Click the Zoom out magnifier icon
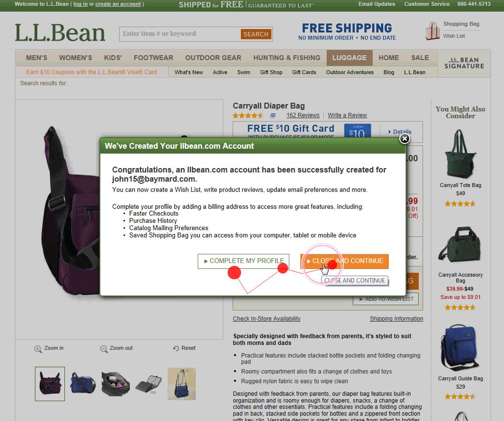504x421 pixels. coord(104,349)
